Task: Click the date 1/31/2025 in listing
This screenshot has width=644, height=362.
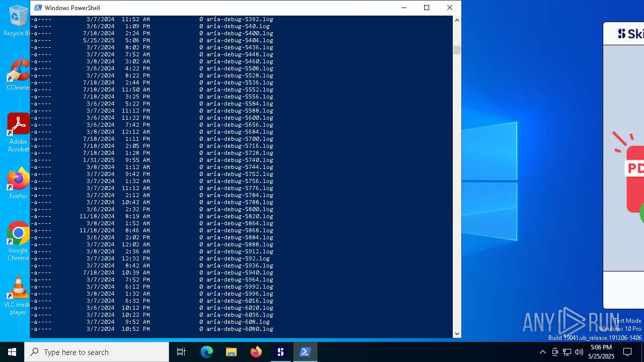Action: [99, 160]
